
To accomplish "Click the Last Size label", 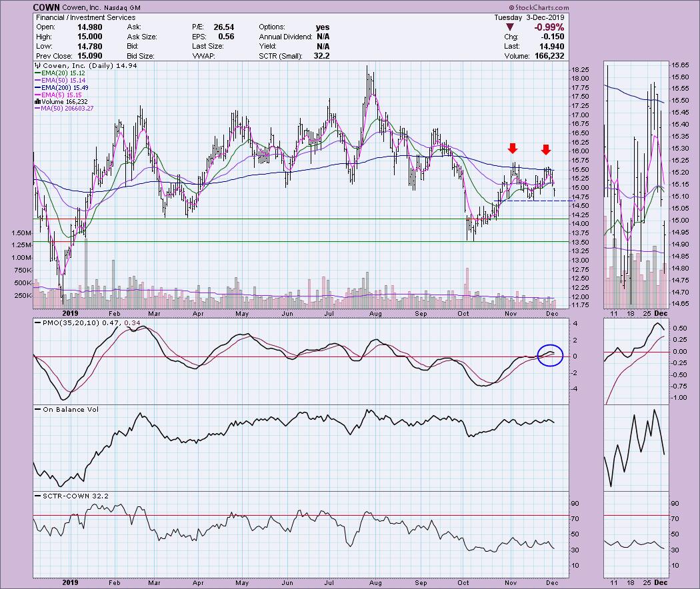I will pos(207,47).
